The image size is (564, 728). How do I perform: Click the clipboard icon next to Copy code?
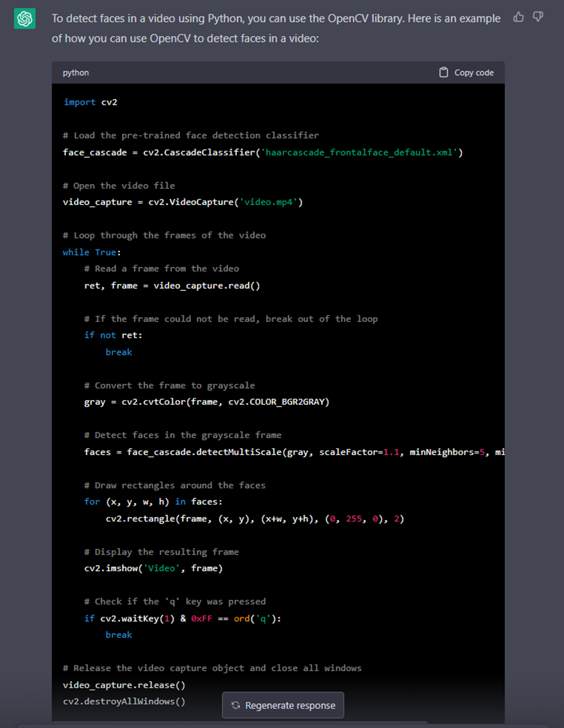point(443,72)
